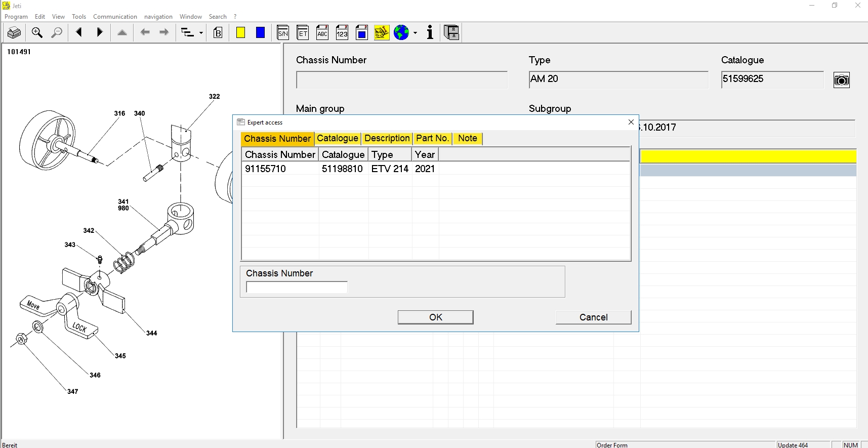Open the question mark help menu
The width and height of the screenshot is (868, 448).
point(235,17)
